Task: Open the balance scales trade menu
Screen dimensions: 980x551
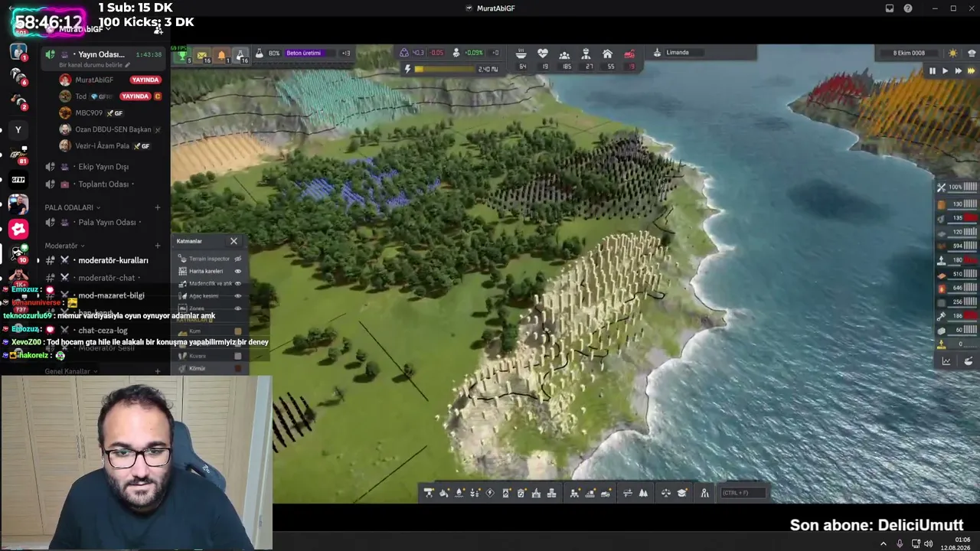Action: pos(666,493)
